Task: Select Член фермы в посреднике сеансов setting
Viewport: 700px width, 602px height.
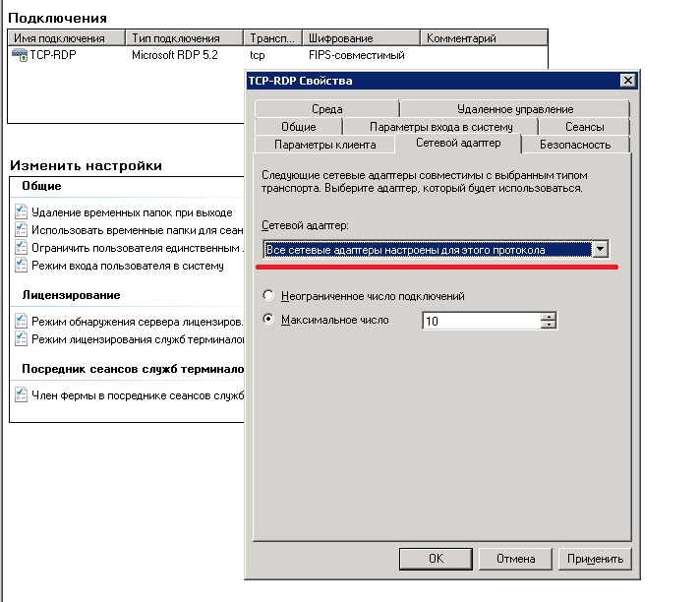Action: [137, 395]
